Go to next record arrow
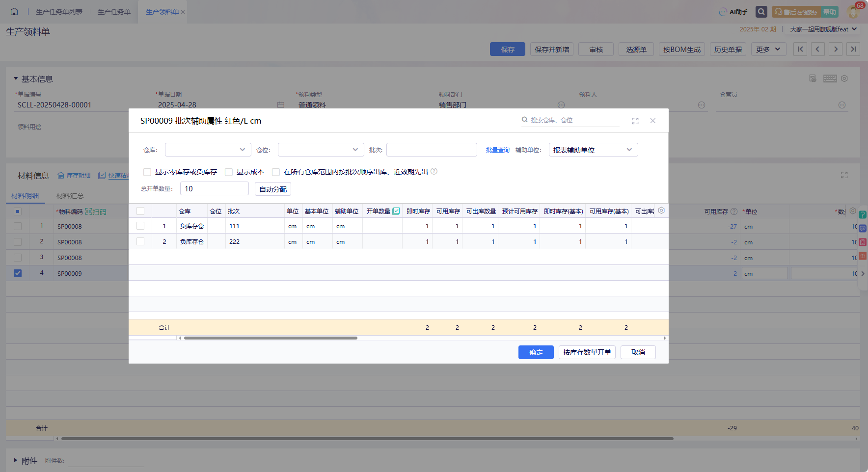The width and height of the screenshot is (868, 472). pos(836,49)
